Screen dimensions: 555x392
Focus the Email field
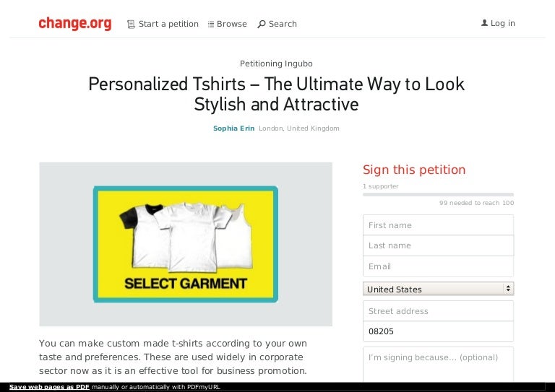[x=438, y=266]
